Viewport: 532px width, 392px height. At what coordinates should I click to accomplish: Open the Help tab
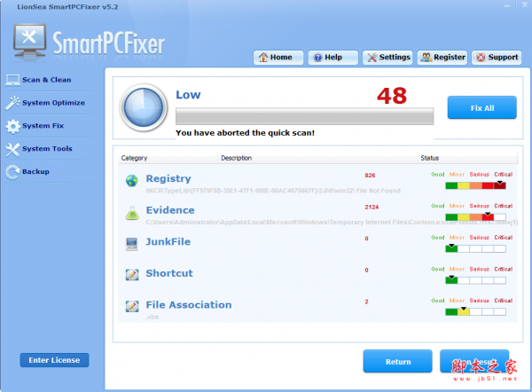pyautogui.click(x=332, y=58)
